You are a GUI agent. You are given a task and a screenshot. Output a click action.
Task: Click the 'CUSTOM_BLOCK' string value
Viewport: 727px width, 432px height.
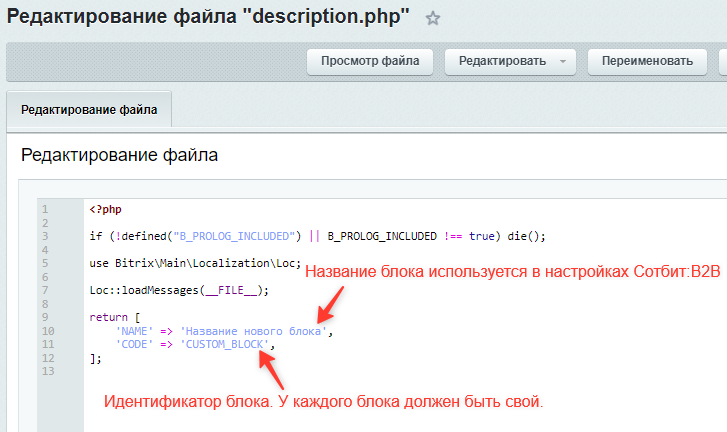coord(224,344)
